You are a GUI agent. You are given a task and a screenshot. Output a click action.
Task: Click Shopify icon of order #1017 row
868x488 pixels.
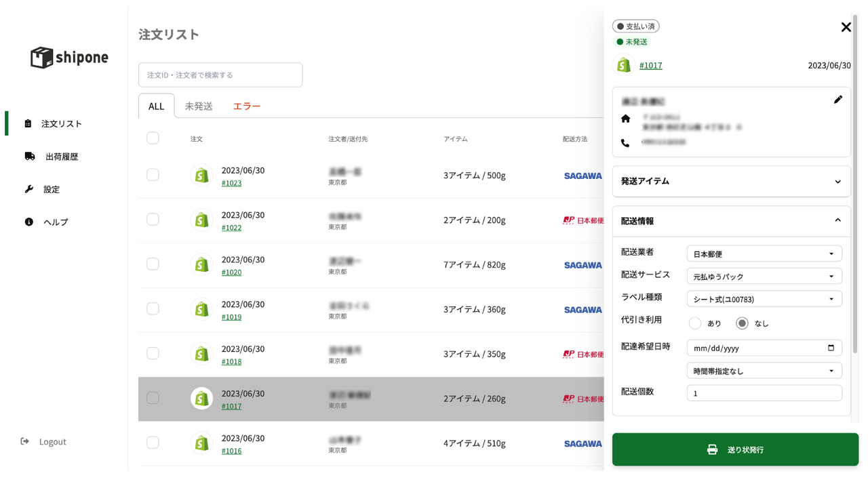pyautogui.click(x=201, y=399)
